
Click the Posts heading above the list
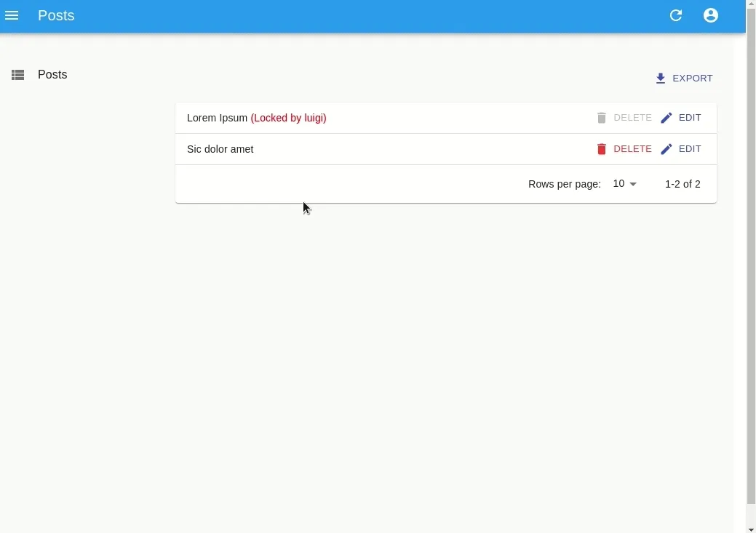(52, 75)
